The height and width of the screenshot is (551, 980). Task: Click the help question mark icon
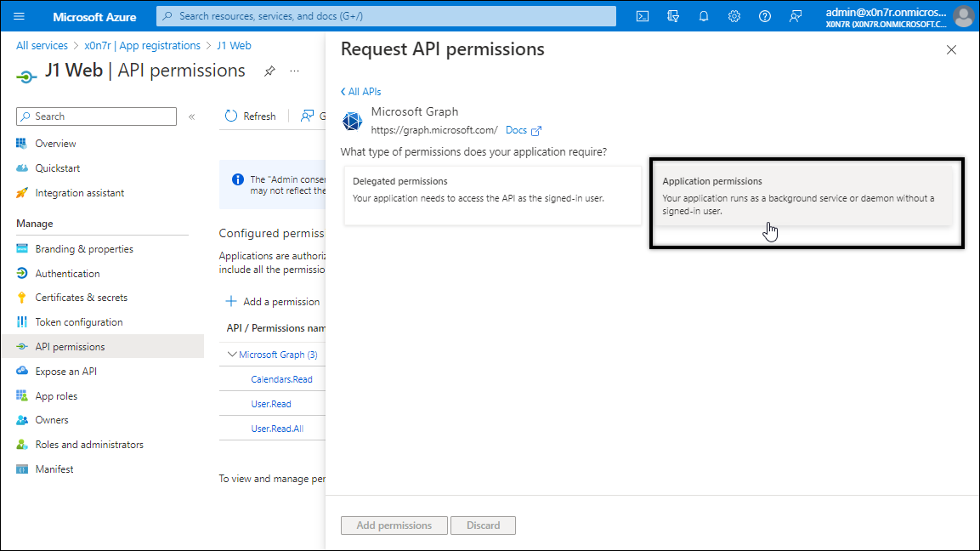(x=765, y=16)
